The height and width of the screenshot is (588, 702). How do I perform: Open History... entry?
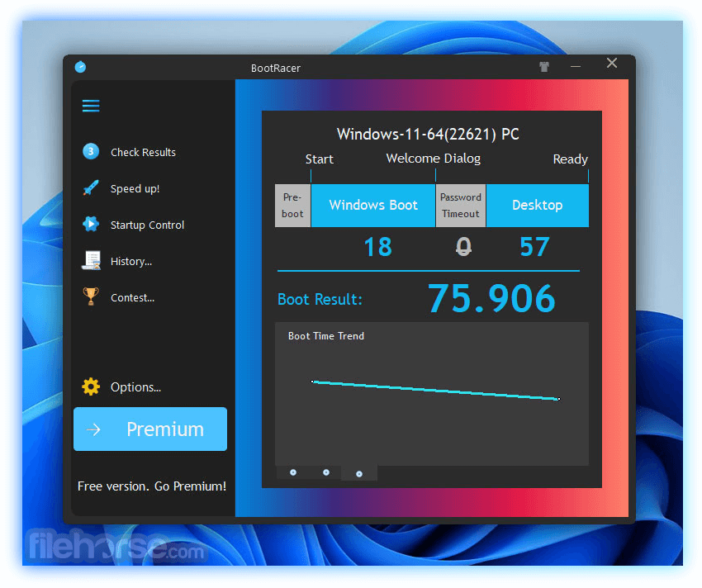131,261
